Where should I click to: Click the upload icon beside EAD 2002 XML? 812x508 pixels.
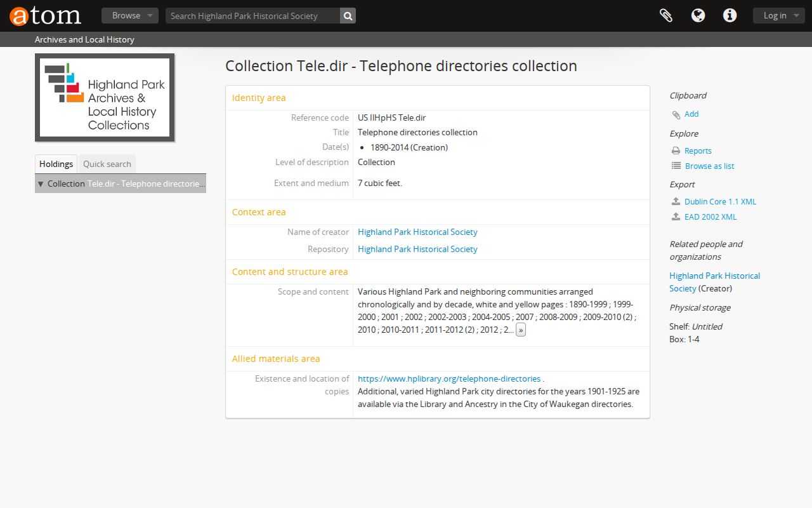pyautogui.click(x=676, y=217)
